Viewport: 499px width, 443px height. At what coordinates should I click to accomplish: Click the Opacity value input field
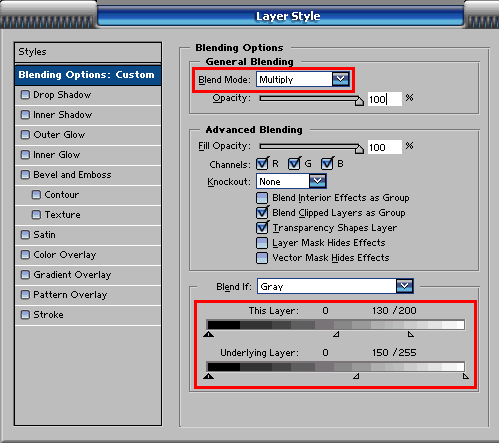385,99
